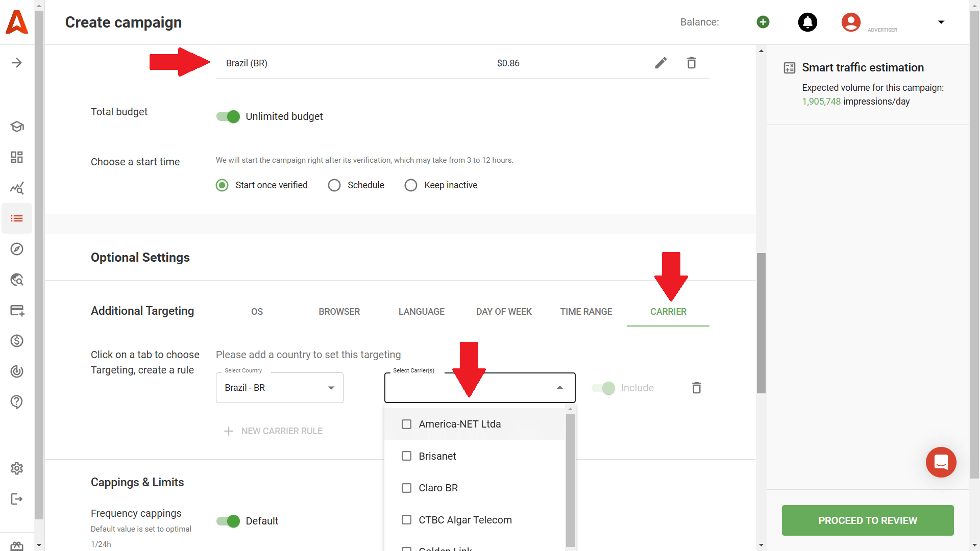Open the campaigns list in the sidebar
The height and width of the screenshot is (551, 980).
click(x=17, y=218)
